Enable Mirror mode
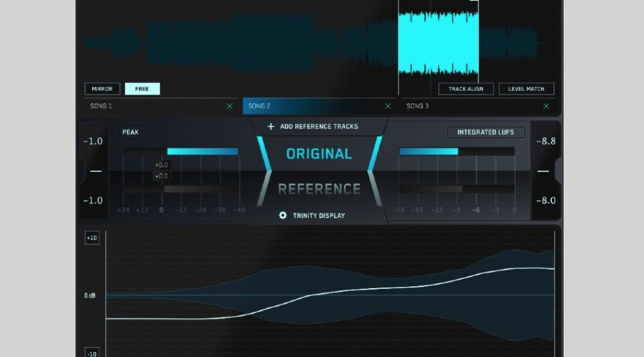 (102, 89)
